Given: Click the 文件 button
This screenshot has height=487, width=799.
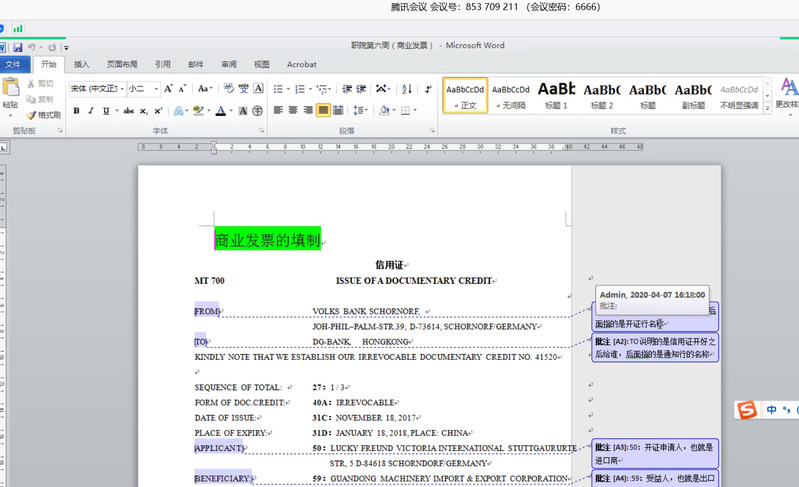Looking at the screenshot, I should click(13, 65).
